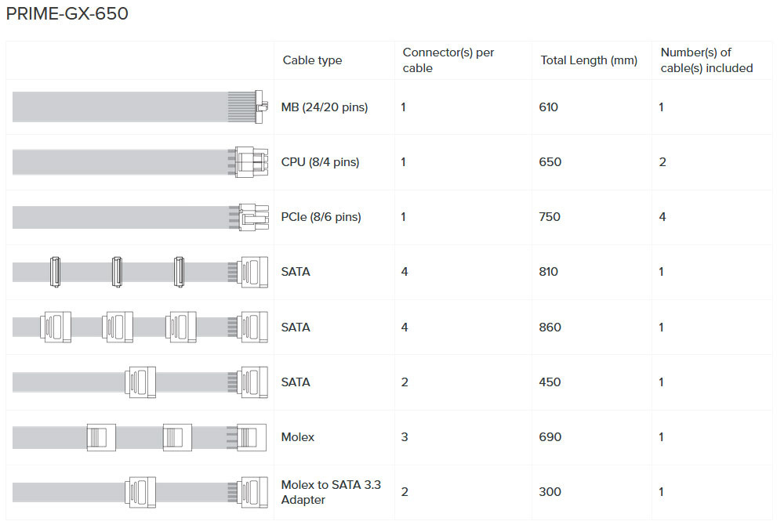Click the three-connector Molex cable illustration
Viewport: 784px width, 532px height.
pos(140,436)
